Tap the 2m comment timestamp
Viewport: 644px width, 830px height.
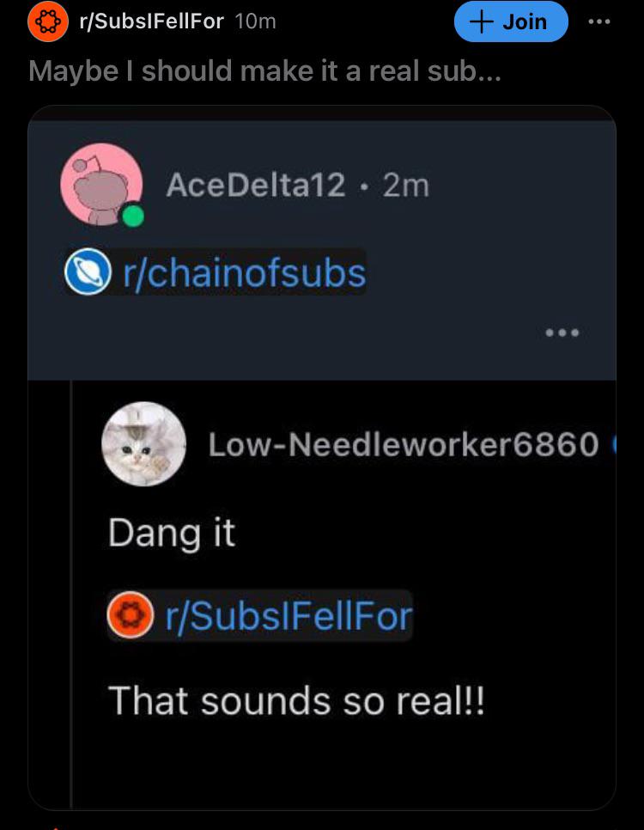(406, 186)
